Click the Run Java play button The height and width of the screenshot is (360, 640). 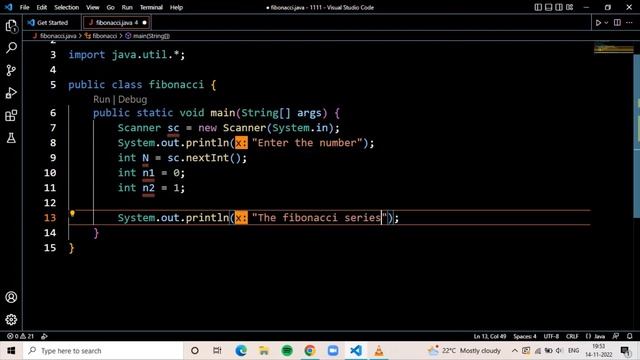click(598, 23)
